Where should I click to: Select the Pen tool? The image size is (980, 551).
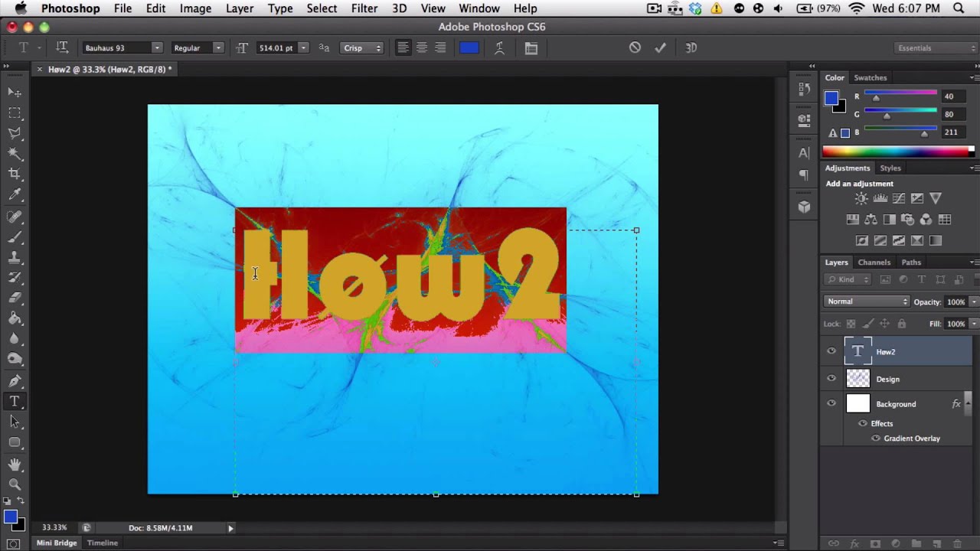click(15, 380)
